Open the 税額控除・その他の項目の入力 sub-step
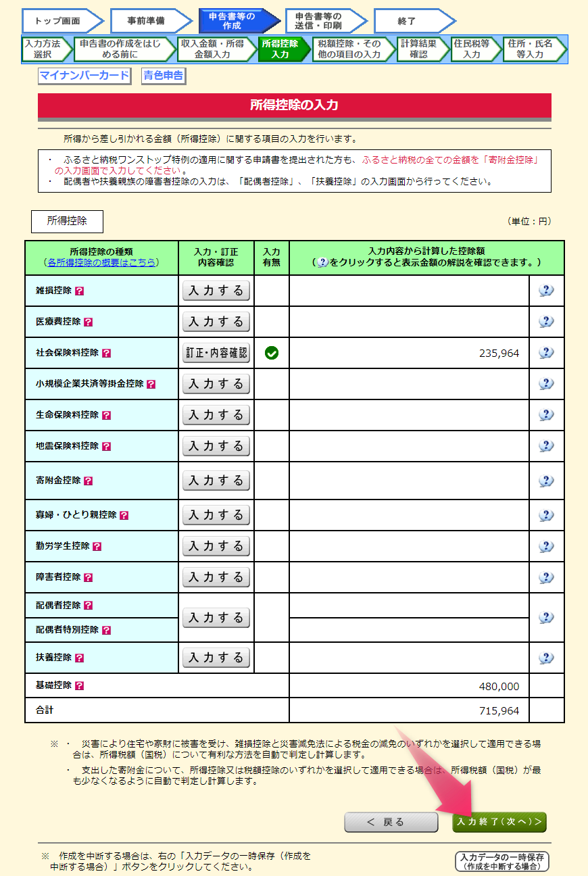The width and height of the screenshot is (588, 876). [x=353, y=49]
